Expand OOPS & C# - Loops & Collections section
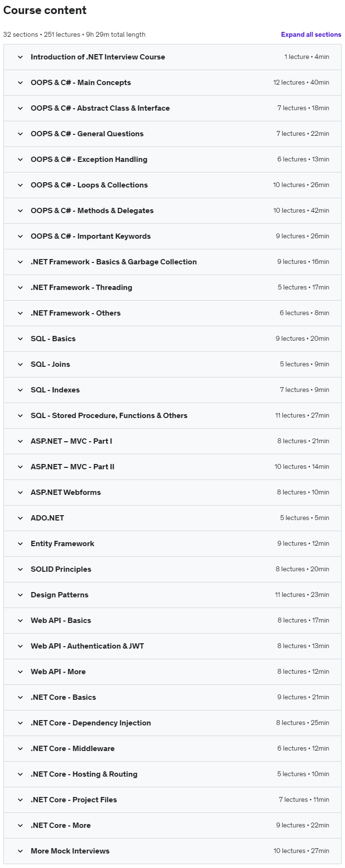345x868 pixels. (x=172, y=185)
